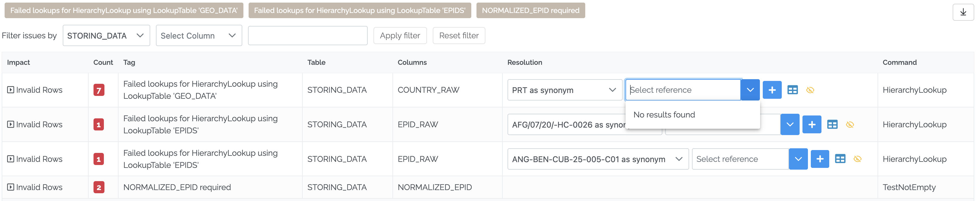Click the filter value text field
980x201 pixels.
[307, 35]
